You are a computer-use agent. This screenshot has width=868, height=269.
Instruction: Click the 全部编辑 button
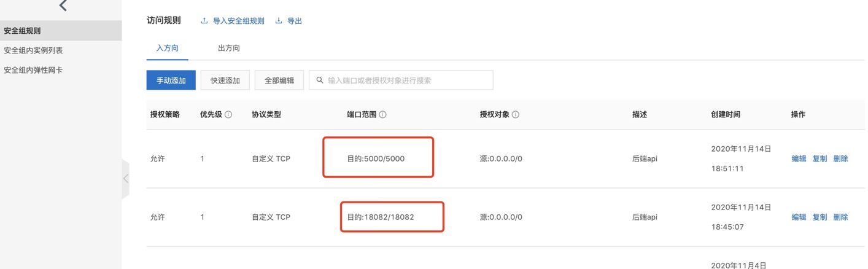(279, 80)
